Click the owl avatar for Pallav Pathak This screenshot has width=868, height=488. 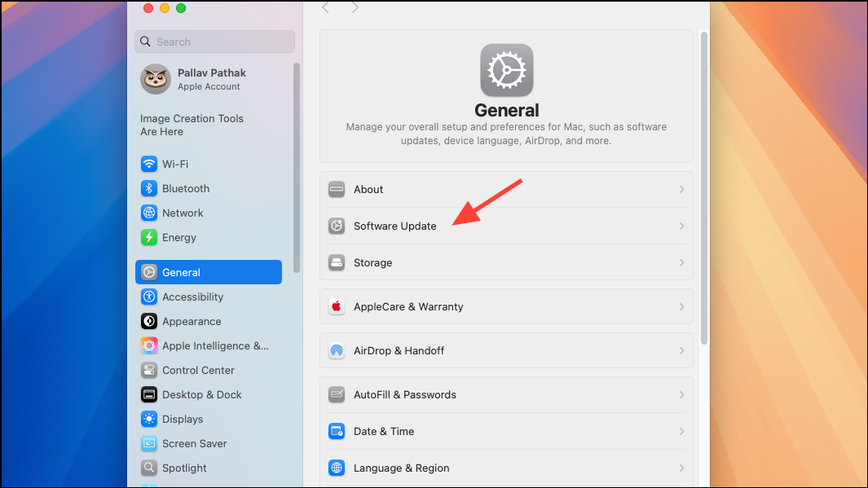tap(156, 79)
